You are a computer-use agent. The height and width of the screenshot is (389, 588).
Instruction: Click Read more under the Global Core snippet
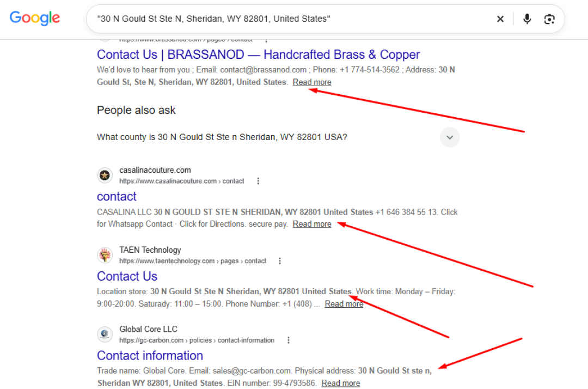tap(341, 383)
